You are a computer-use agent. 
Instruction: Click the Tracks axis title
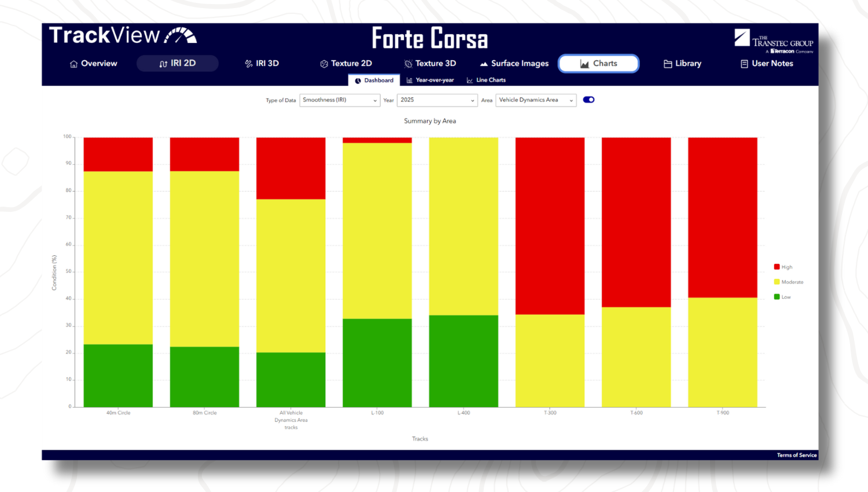coord(420,439)
